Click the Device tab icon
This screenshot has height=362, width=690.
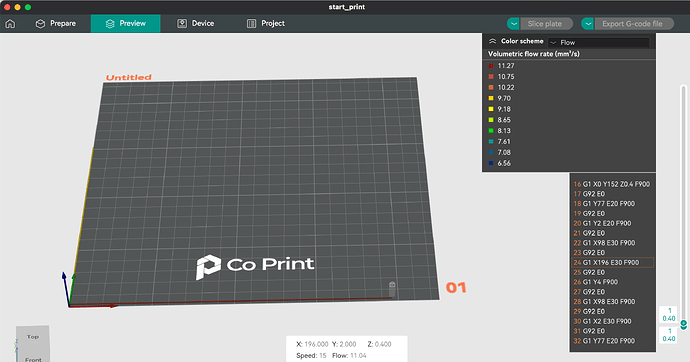point(182,24)
